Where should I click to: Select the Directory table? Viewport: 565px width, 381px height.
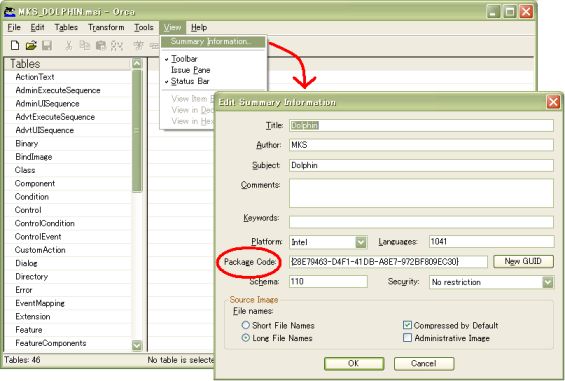(31, 276)
